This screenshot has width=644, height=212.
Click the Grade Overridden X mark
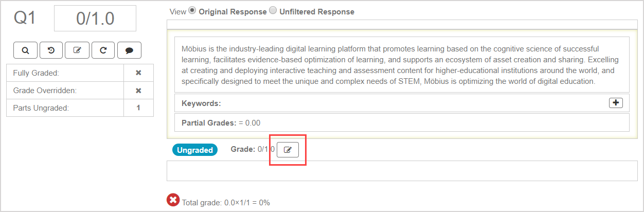[138, 91]
